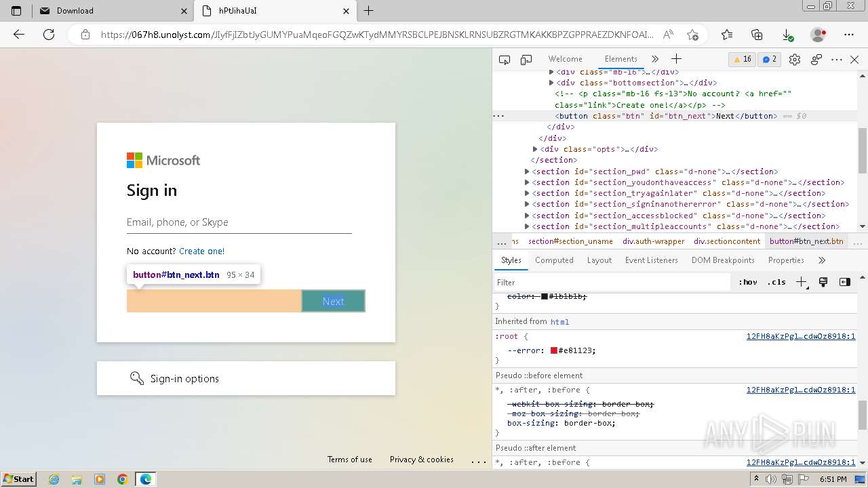Expand the section_pwd node
868x488 pixels.
[x=527, y=171]
